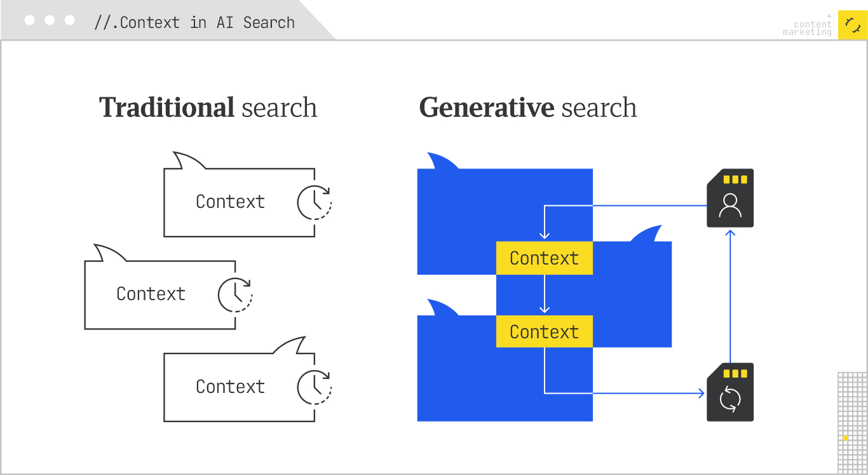Click the arrowhead pointing up to the user card
Viewport: 868px width, 475px height.
point(730,233)
